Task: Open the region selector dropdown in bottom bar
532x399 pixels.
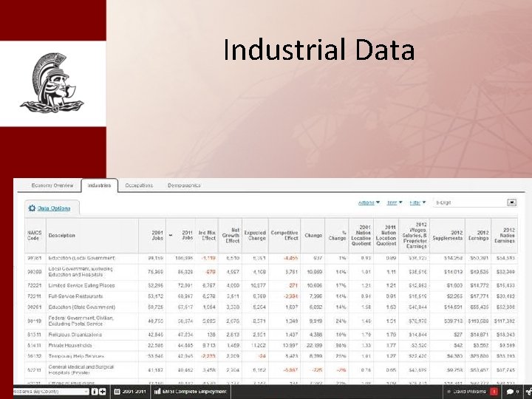Action: click(51, 392)
